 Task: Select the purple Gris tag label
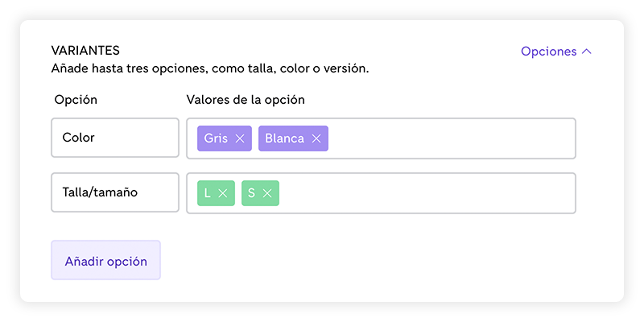216,138
